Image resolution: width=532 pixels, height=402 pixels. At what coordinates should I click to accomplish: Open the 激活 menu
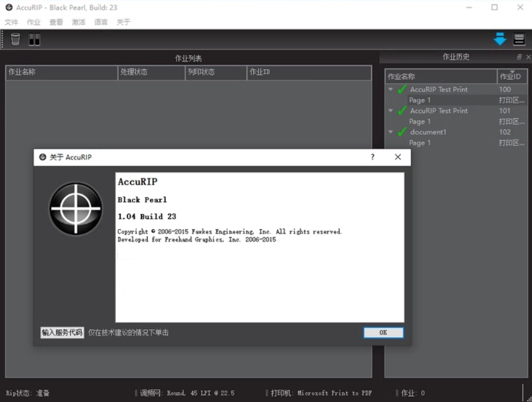[x=78, y=22]
